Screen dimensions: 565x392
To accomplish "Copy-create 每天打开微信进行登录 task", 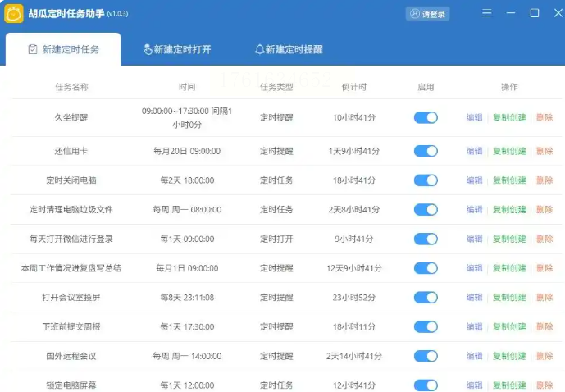I will pos(509,239).
